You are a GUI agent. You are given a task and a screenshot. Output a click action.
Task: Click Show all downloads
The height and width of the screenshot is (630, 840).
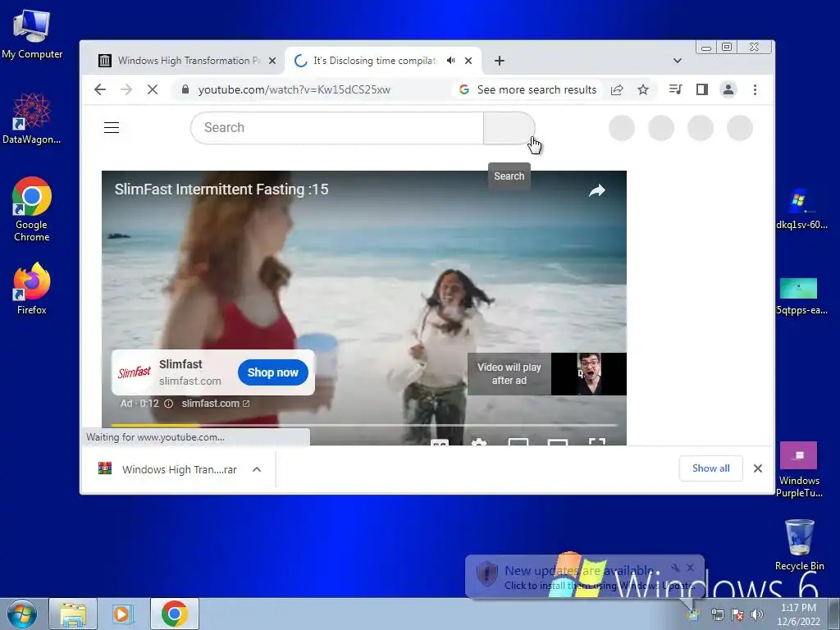(711, 468)
